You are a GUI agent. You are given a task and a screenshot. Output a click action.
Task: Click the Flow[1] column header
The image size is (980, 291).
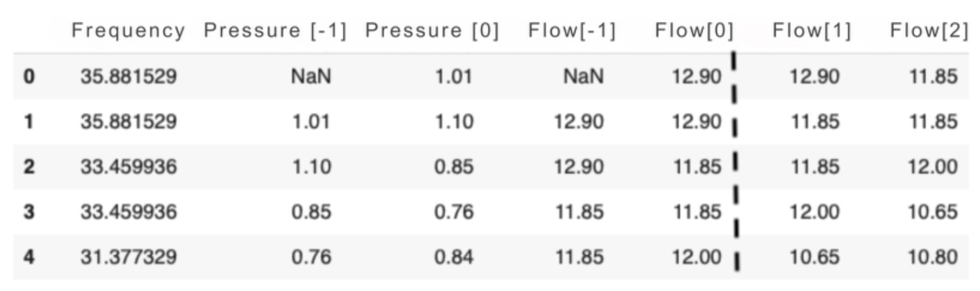(812, 30)
